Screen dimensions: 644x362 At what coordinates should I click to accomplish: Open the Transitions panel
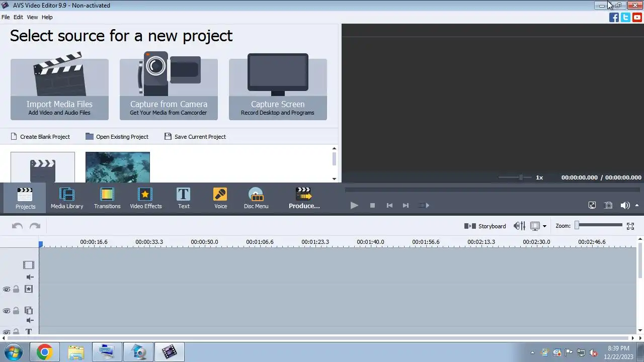tap(107, 198)
